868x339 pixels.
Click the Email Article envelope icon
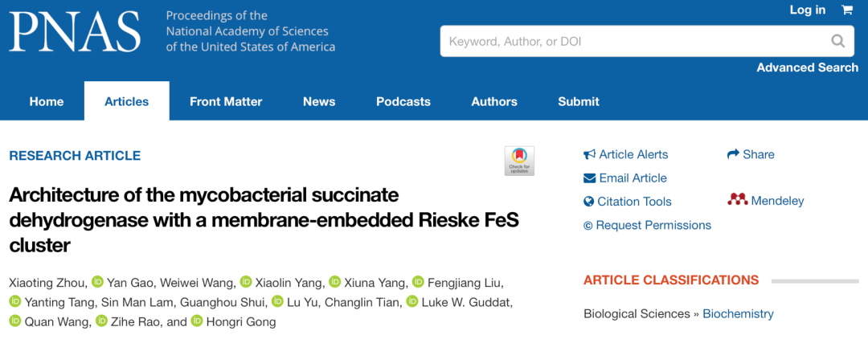pos(590,178)
